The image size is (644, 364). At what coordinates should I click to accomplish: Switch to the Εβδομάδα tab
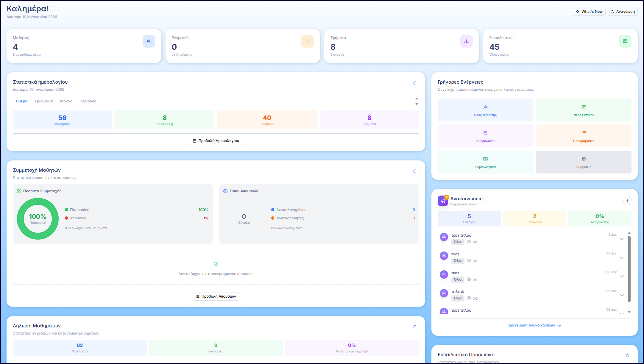coord(43,101)
